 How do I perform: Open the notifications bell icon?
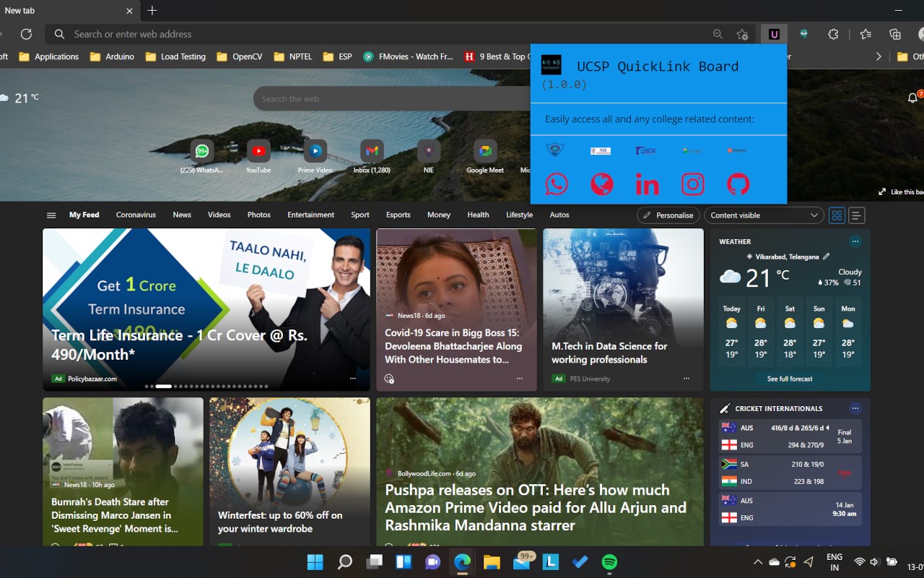[912, 98]
